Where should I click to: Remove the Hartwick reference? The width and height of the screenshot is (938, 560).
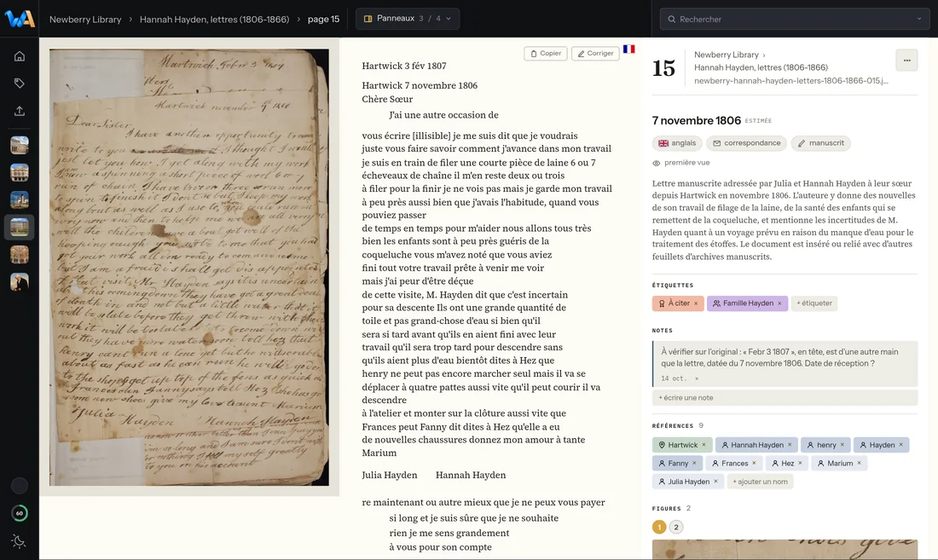703,445
